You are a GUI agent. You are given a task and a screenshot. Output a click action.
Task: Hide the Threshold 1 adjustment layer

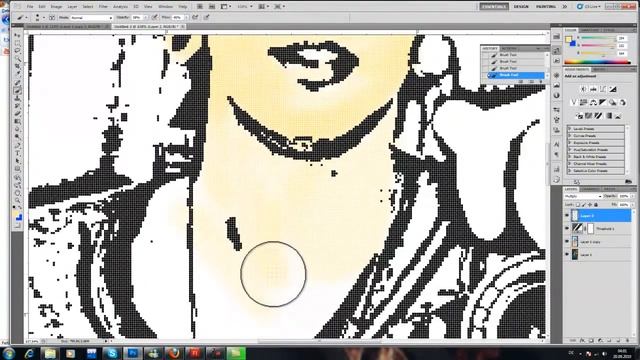[x=567, y=229]
